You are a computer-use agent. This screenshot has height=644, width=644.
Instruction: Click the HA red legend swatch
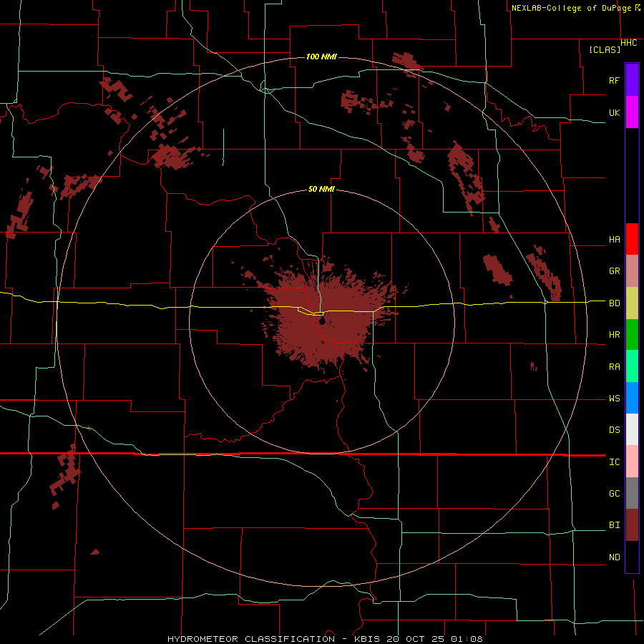[x=632, y=239]
